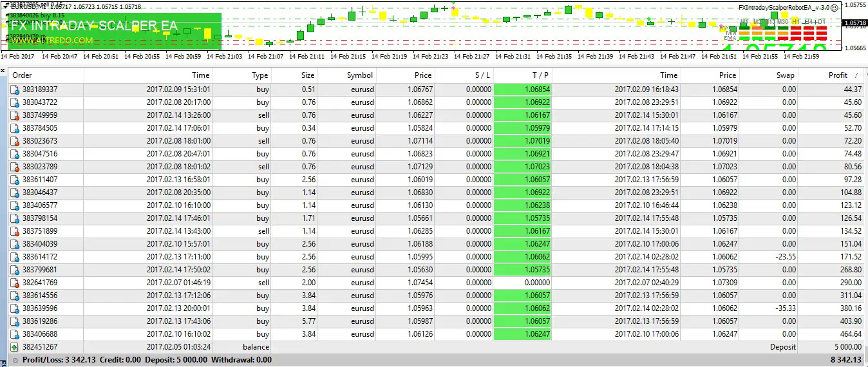The height and width of the screenshot is (367, 868).
Task: Click the sell icon of order 383749959
Action: 15,115
